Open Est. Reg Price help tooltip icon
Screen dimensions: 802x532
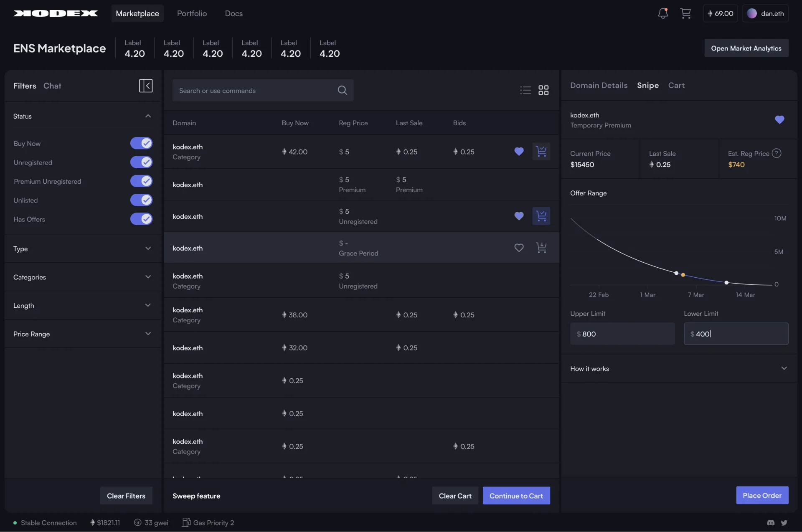(x=777, y=153)
